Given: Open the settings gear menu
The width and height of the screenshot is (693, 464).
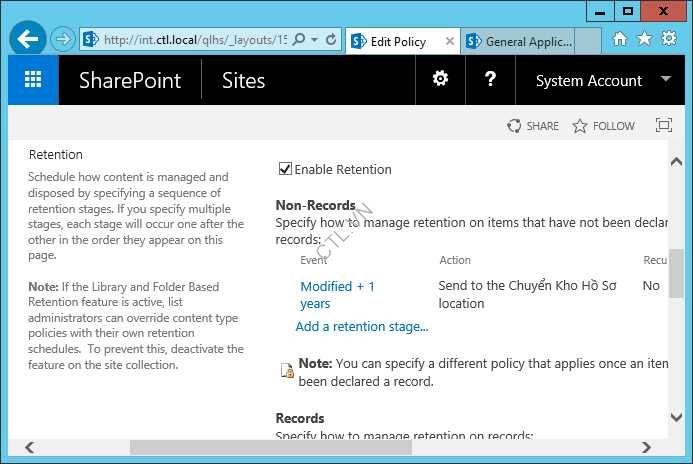Looking at the screenshot, I should 440,80.
